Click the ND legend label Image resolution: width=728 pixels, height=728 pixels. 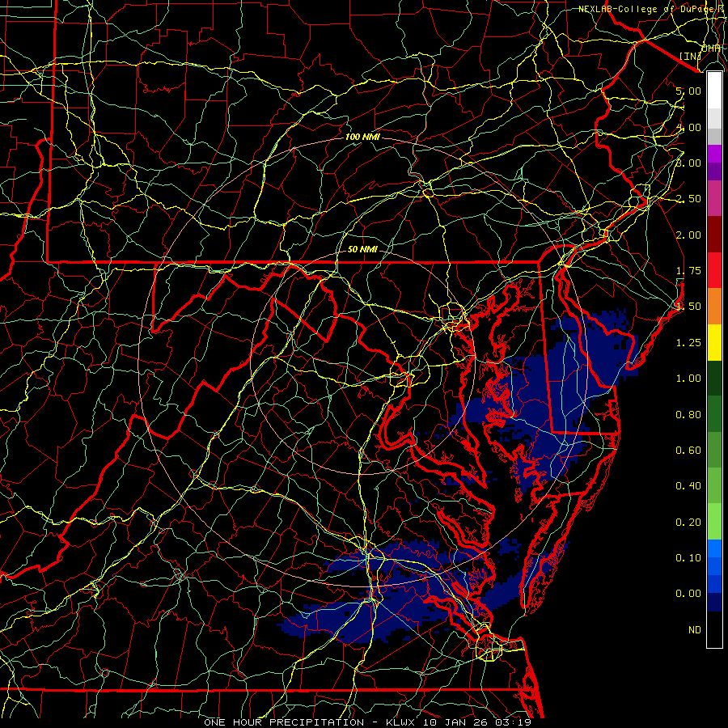pyautogui.click(x=695, y=630)
